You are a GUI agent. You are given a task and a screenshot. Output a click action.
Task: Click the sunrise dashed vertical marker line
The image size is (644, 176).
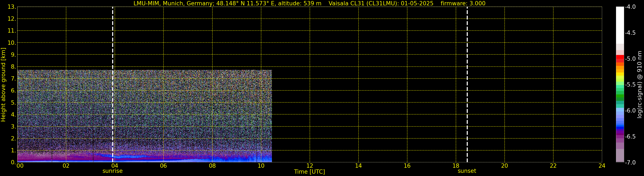(x=113, y=85)
